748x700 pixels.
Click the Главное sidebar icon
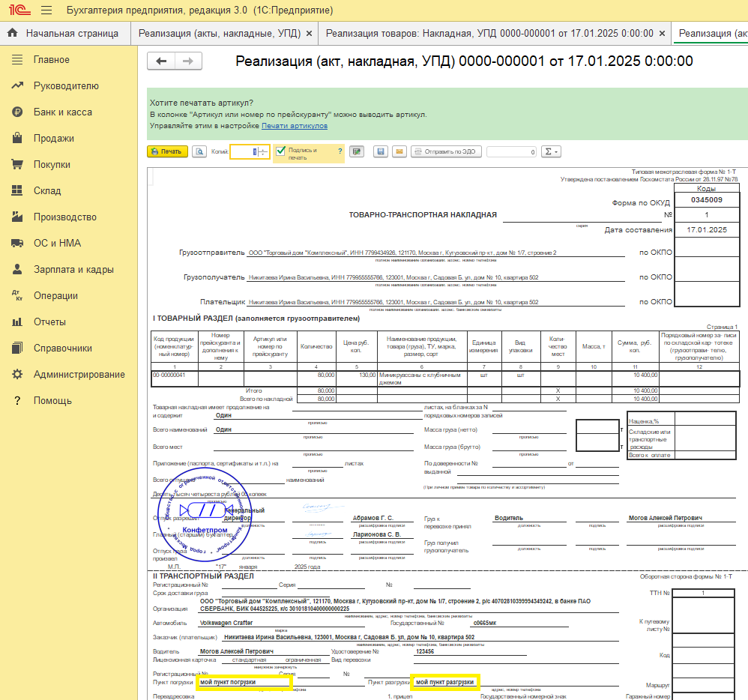coord(17,60)
